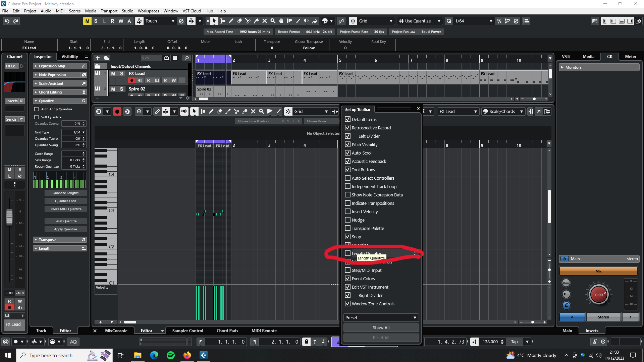Activate the metronome click icon in Control Room

(x=566, y=305)
